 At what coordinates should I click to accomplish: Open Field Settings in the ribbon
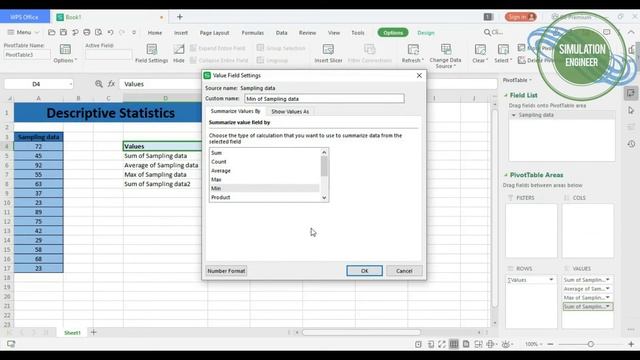151,53
